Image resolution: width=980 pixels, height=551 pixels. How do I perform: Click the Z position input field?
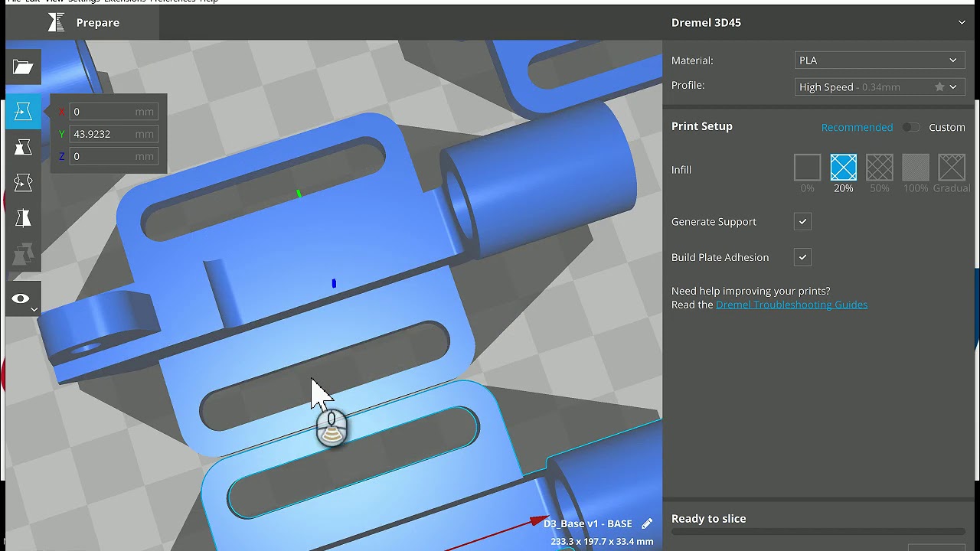coord(114,156)
